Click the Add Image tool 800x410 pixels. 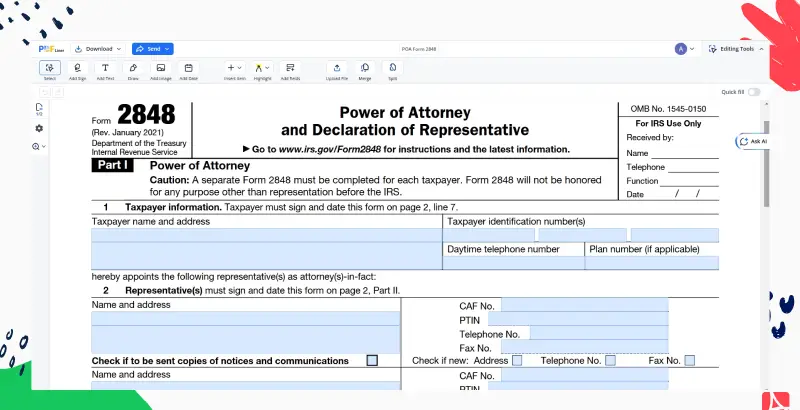tap(161, 68)
